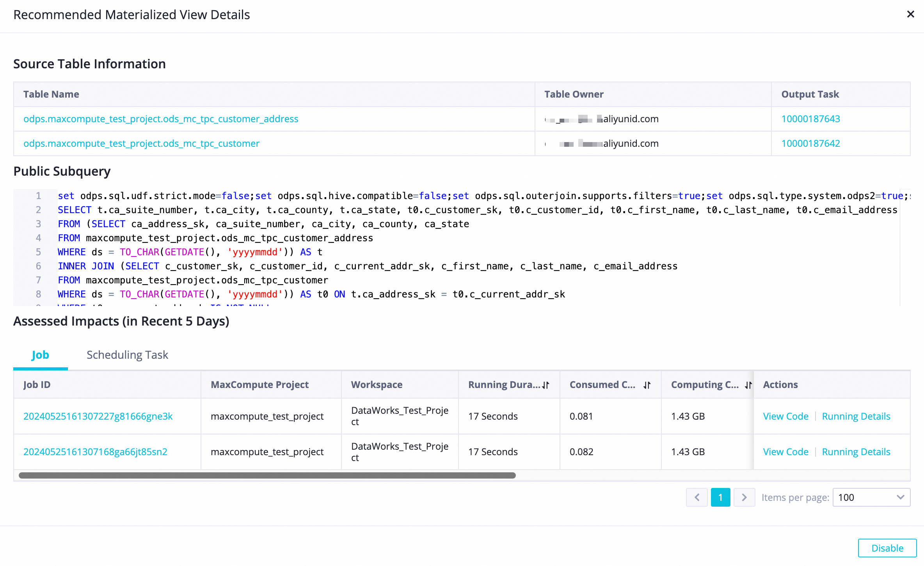Click the Disable button
The height and width of the screenshot is (566, 924).
887,548
